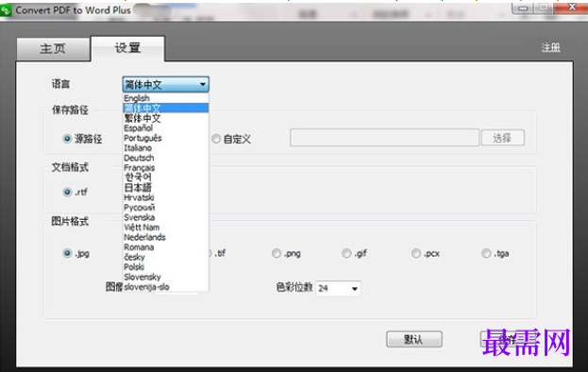Pick Hrvatski language entry

(x=166, y=197)
